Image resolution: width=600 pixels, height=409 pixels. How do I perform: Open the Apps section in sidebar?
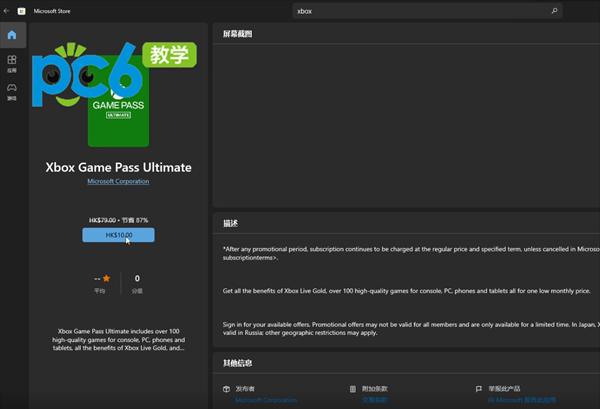coord(12,64)
